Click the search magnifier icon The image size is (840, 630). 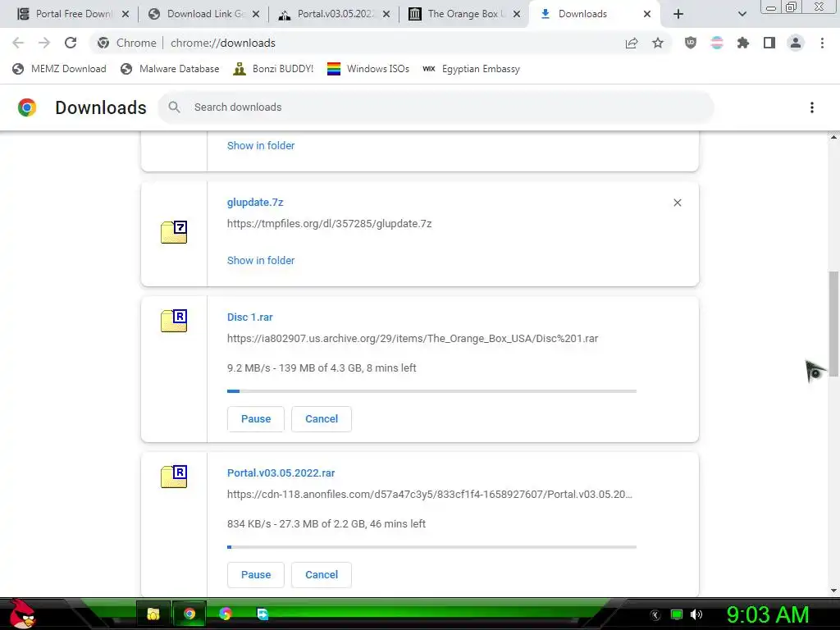click(174, 107)
